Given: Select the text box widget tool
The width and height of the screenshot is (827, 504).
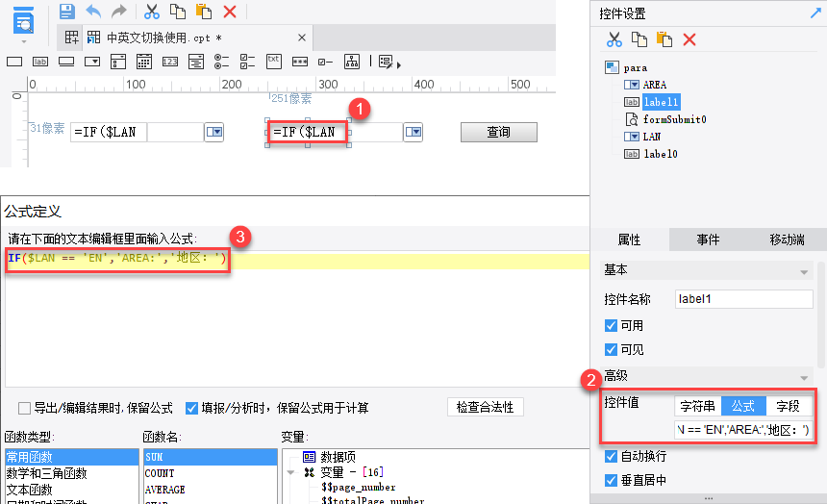Looking at the screenshot, I should [14, 62].
